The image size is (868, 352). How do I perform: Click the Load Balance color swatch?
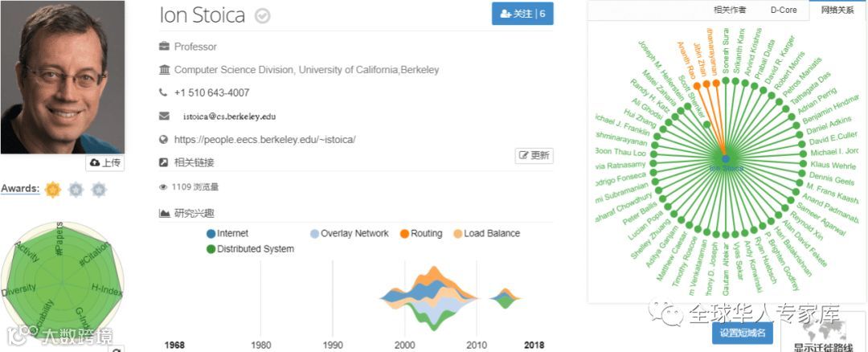coord(457,233)
